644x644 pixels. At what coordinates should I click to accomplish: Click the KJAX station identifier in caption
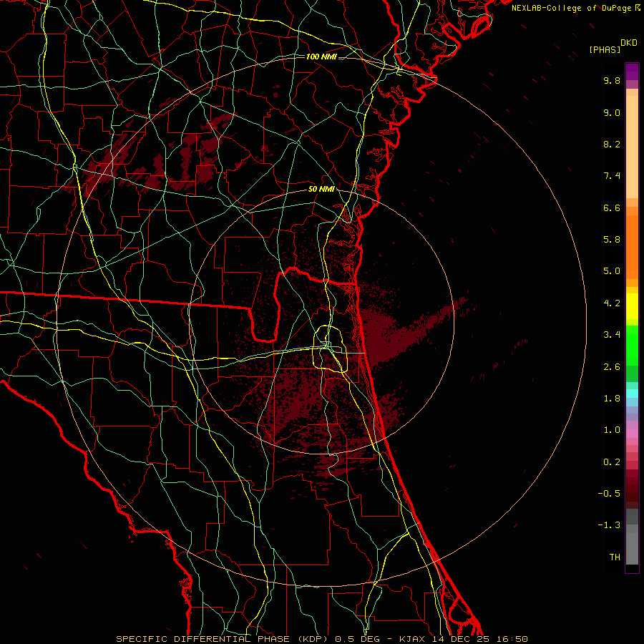[414, 639]
